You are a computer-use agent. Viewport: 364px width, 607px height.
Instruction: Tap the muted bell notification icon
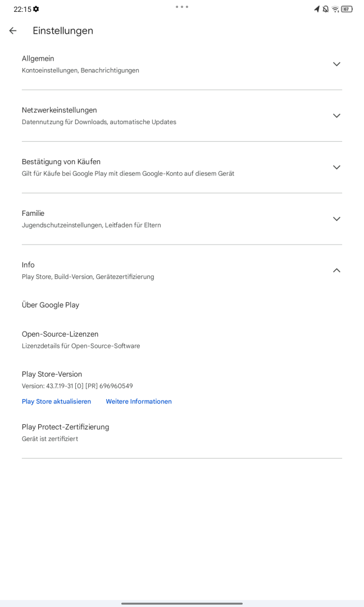point(326,9)
